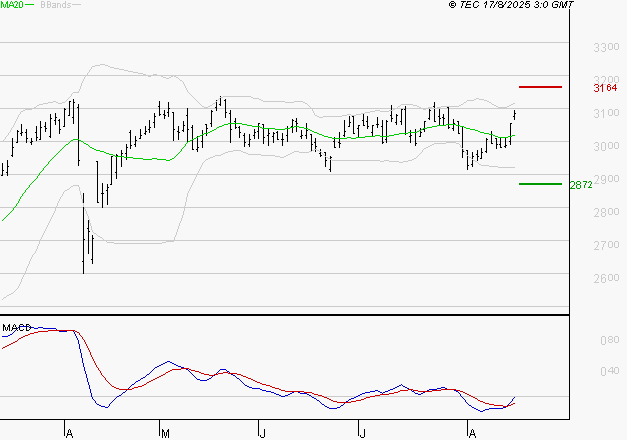
Task: Click the M month marker
Action: point(165,434)
